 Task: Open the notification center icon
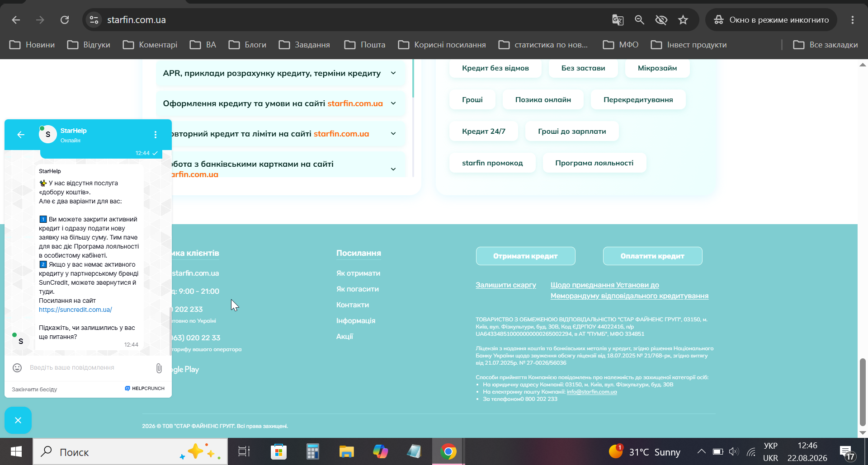pos(846,452)
